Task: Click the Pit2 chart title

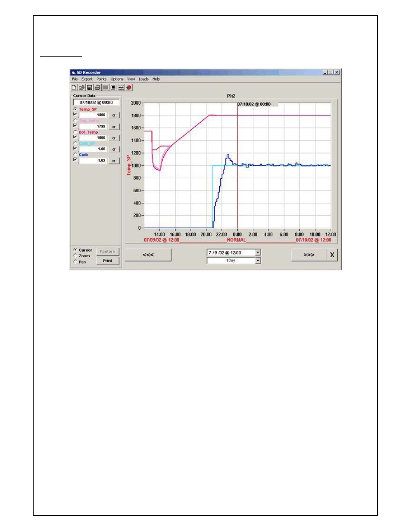Action: coord(231,96)
